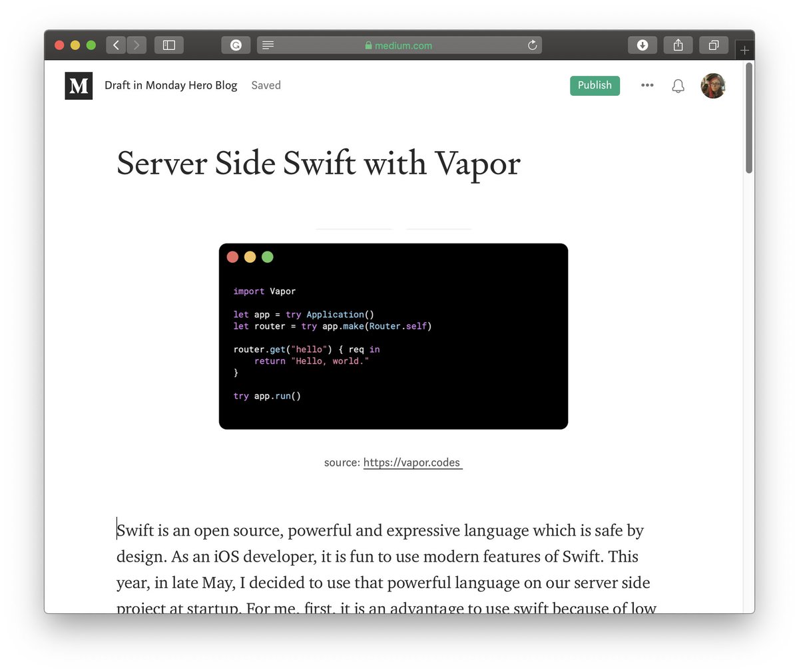Open notifications bell icon
This screenshot has width=799, height=672.
(x=678, y=86)
